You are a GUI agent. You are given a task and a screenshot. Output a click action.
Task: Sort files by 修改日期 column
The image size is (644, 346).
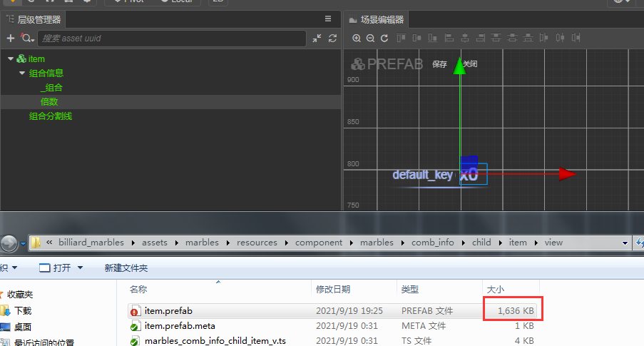tap(332, 290)
